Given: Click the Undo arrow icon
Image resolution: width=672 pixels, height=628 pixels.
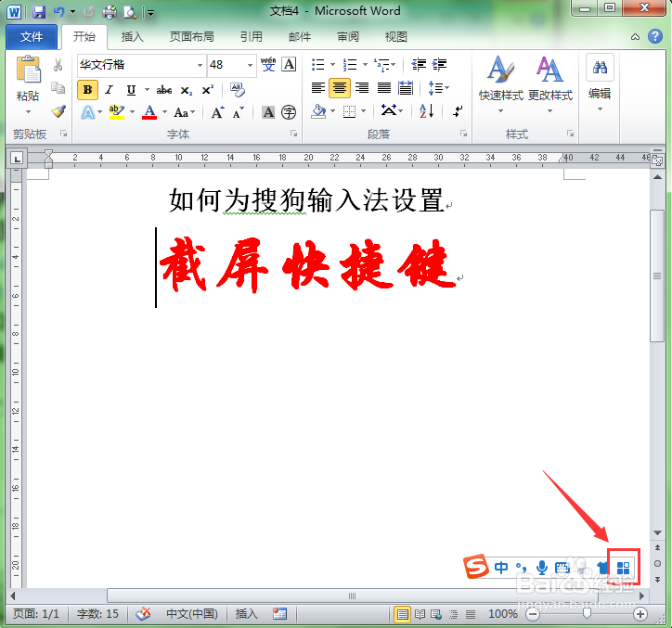Looking at the screenshot, I should tap(58, 11).
